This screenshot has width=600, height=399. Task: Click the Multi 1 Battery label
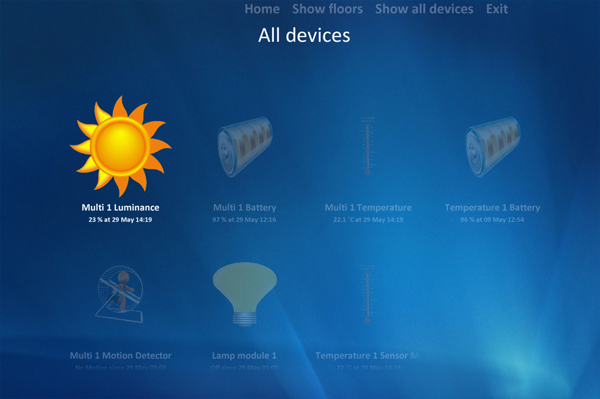click(x=245, y=207)
